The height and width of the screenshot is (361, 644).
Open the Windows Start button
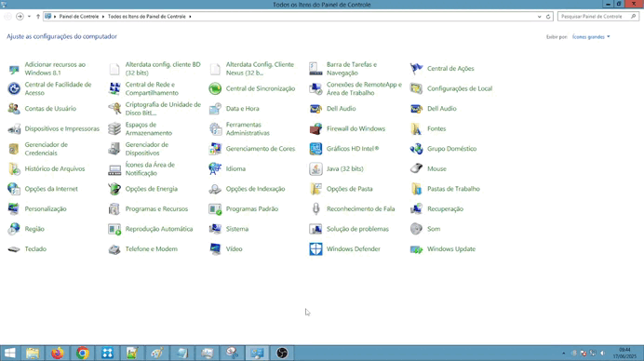(x=10, y=354)
